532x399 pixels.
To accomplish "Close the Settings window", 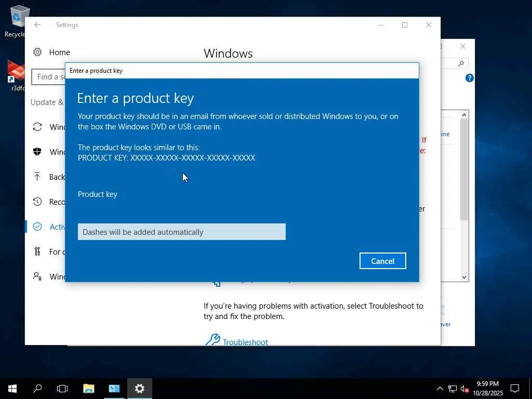I will click(429, 25).
